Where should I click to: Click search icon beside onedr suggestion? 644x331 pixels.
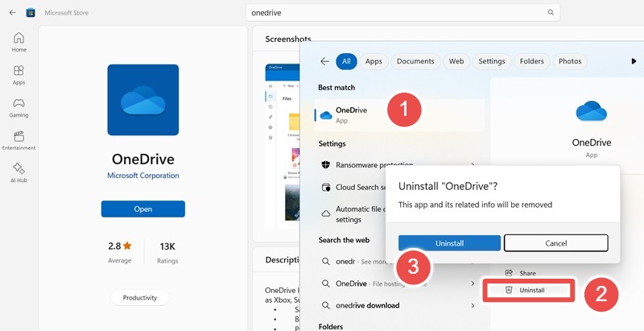point(326,262)
